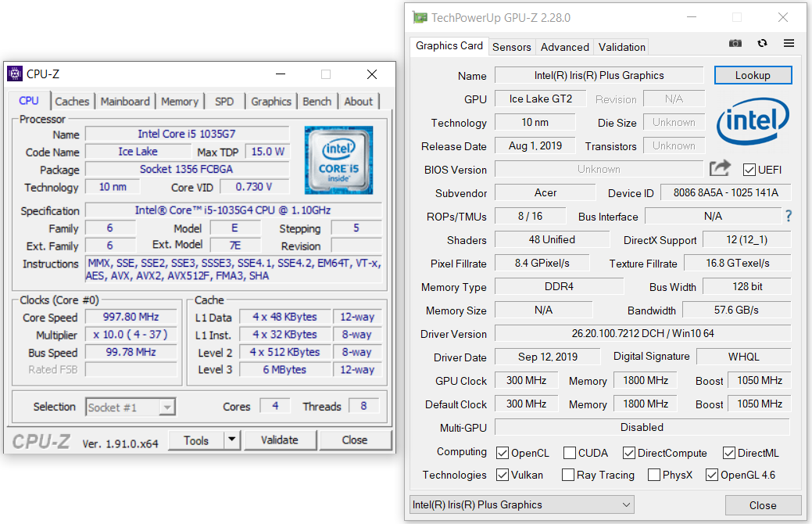Image resolution: width=812 pixels, height=524 pixels.
Task: Switch to the Caches tab in CPU-Z
Action: click(x=72, y=102)
